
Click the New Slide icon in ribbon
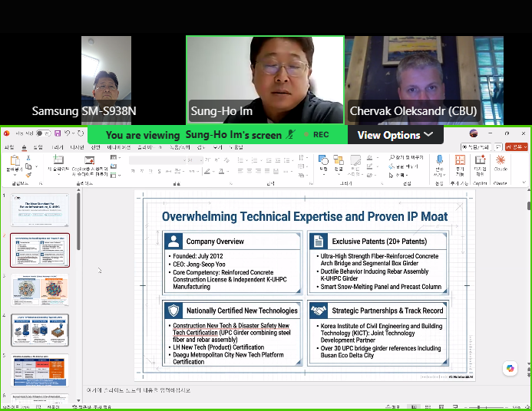[58, 160]
